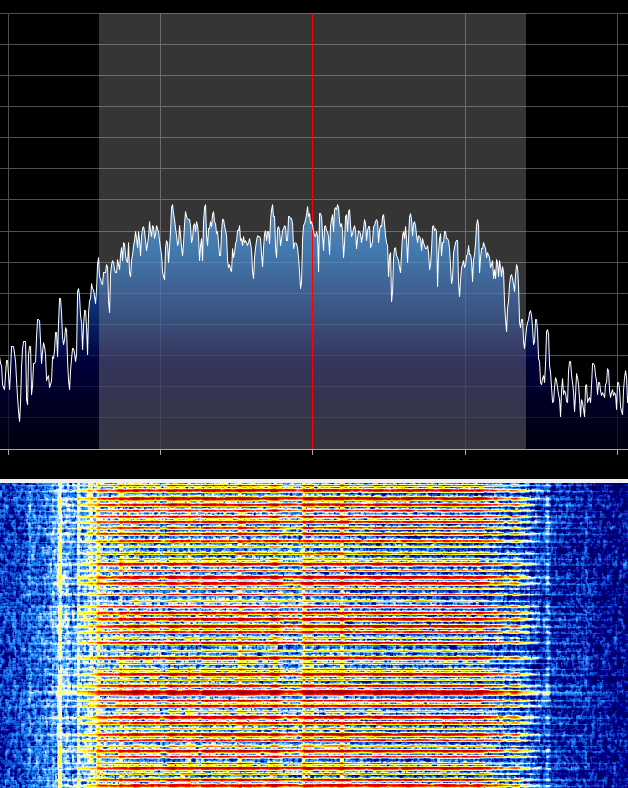Tune to black spectrum area right of passband

coord(576,150)
